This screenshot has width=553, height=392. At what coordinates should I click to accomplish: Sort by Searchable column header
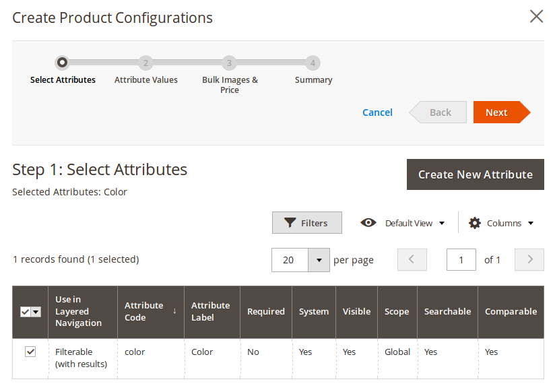click(x=447, y=312)
